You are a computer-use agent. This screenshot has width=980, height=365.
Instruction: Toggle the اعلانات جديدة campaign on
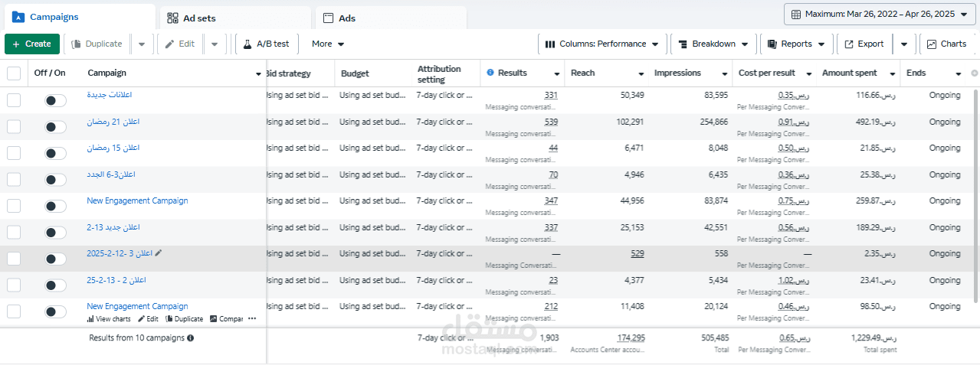(x=55, y=100)
